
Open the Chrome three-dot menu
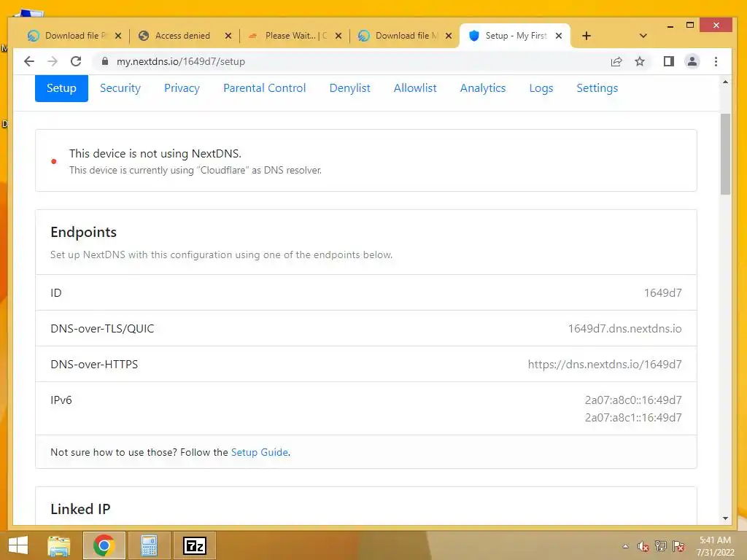tap(716, 61)
